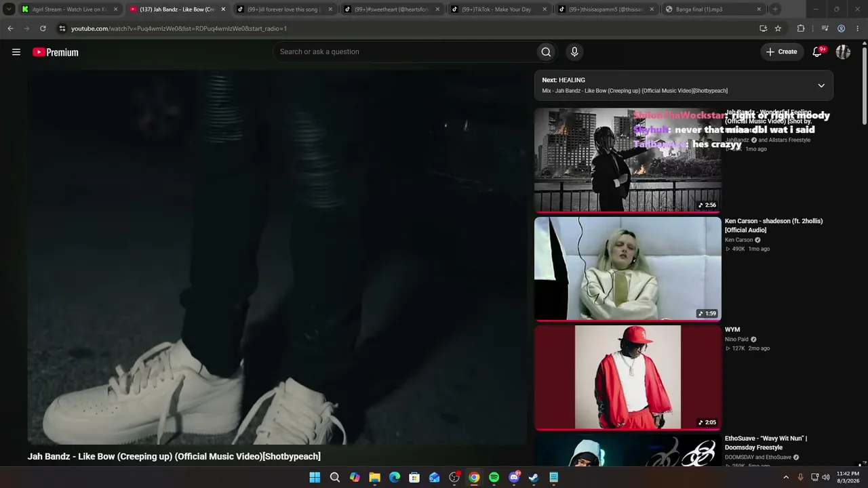Click the main video player
The height and width of the screenshot is (488, 868).
(277, 258)
